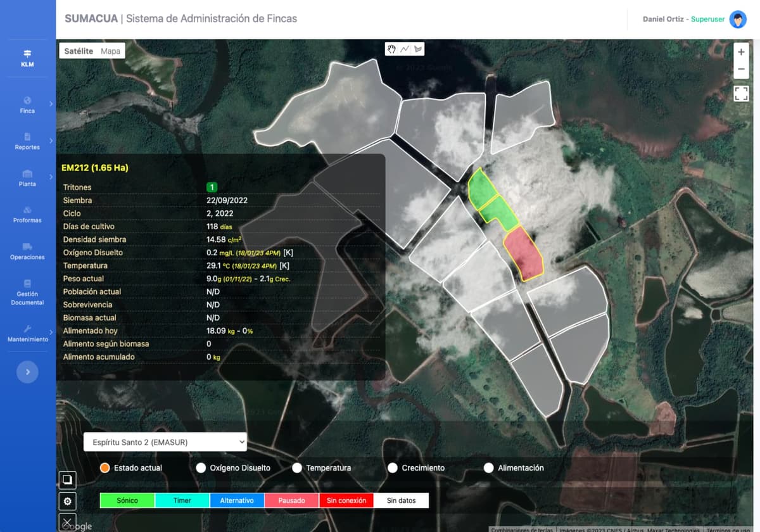Select the polyline drawing tool

point(405,49)
